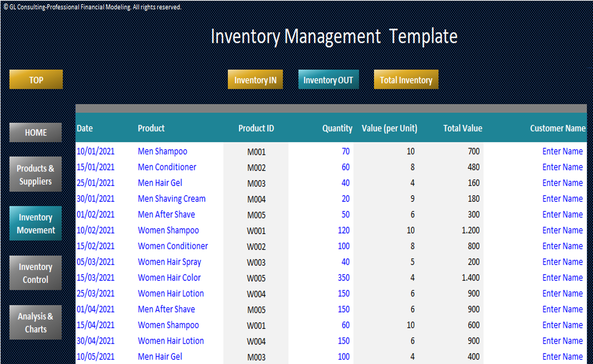
Task: Select product ID cell W005
Action: (256, 279)
